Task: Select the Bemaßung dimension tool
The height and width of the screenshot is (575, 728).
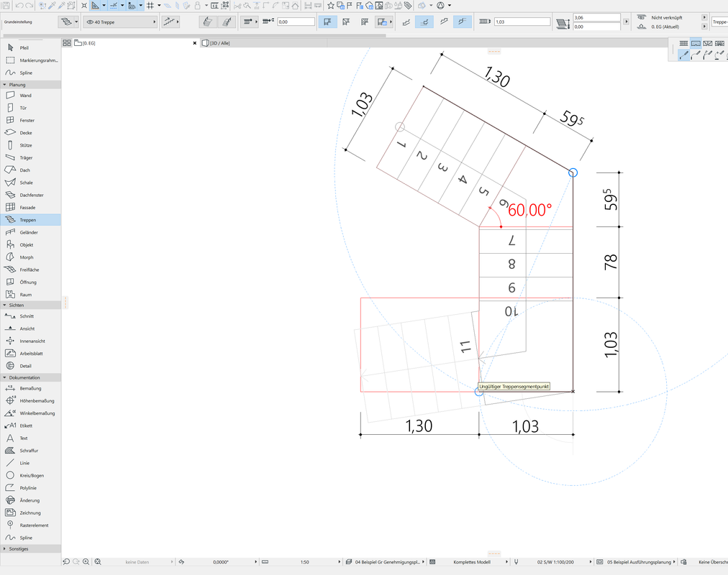Action: click(31, 389)
